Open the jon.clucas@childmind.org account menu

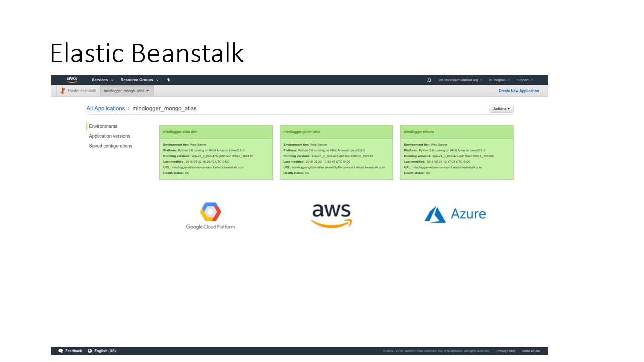click(x=460, y=80)
